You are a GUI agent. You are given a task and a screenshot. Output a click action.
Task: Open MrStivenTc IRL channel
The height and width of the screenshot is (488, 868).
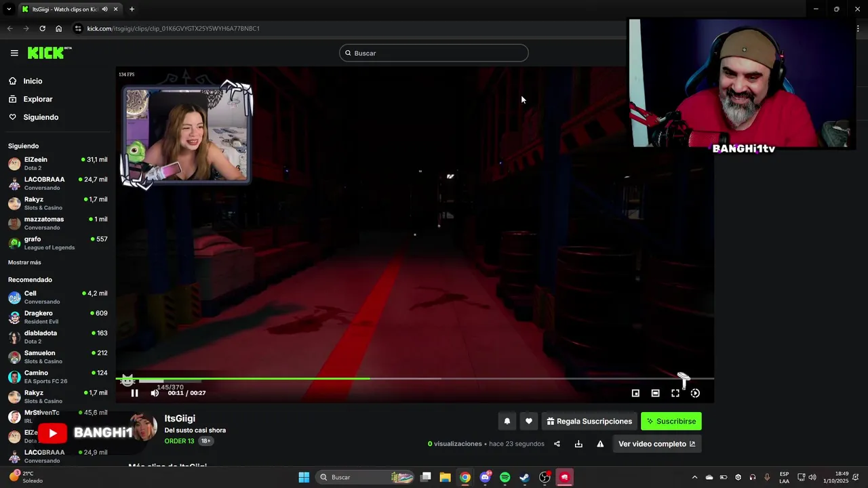57,416
